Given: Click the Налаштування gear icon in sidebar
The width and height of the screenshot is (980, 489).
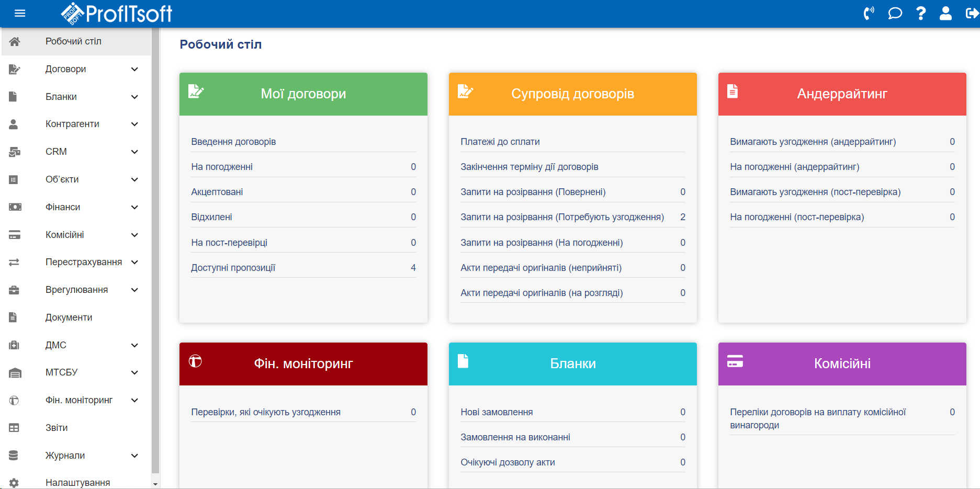Looking at the screenshot, I should point(14,483).
